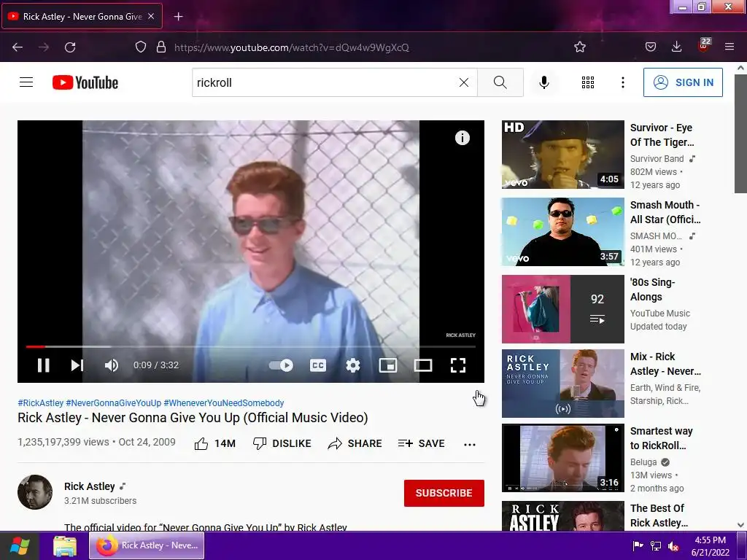Like the video with thumbs up

click(215, 443)
